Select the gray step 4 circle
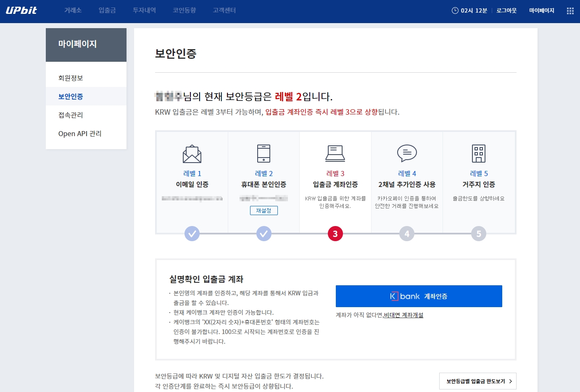The image size is (580, 392). [x=407, y=234]
